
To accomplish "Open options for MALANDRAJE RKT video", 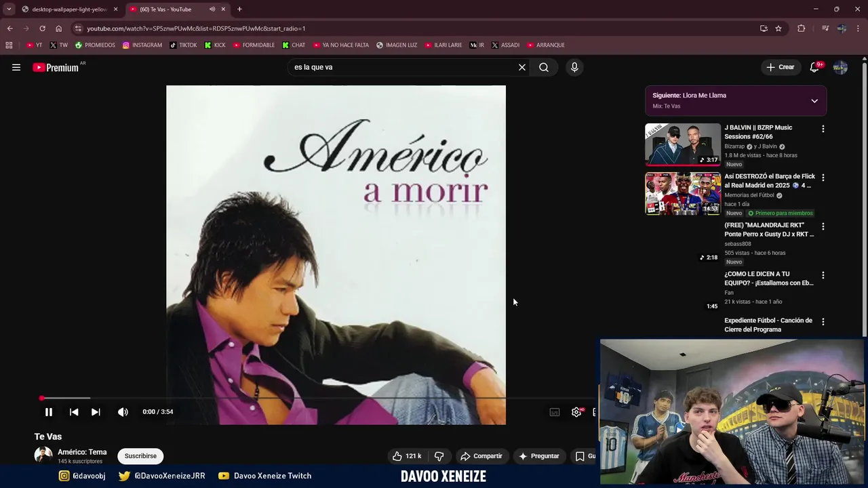I will tap(823, 226).
